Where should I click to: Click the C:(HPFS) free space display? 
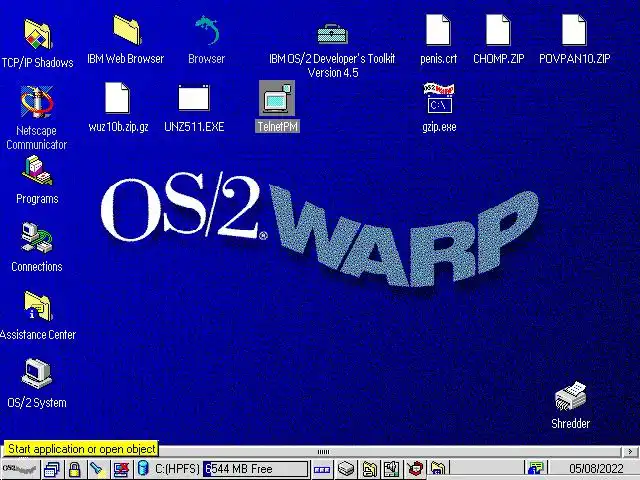(231, 469)
